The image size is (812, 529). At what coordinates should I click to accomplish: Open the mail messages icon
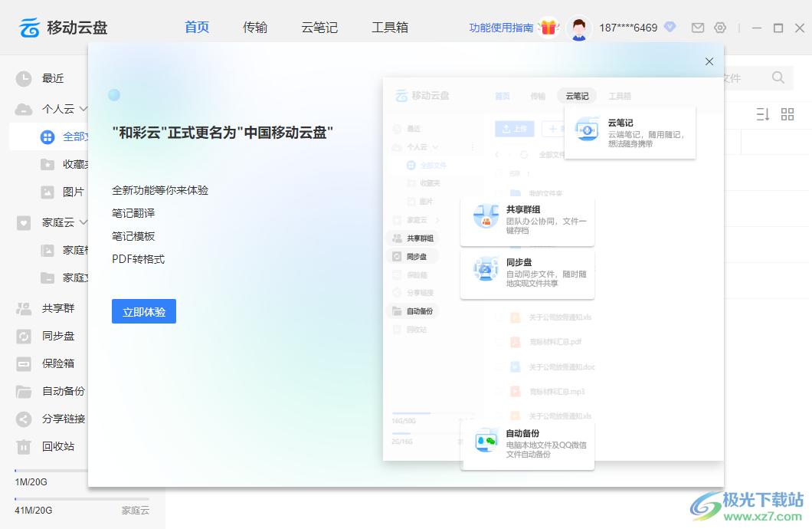tap(697, 28)
